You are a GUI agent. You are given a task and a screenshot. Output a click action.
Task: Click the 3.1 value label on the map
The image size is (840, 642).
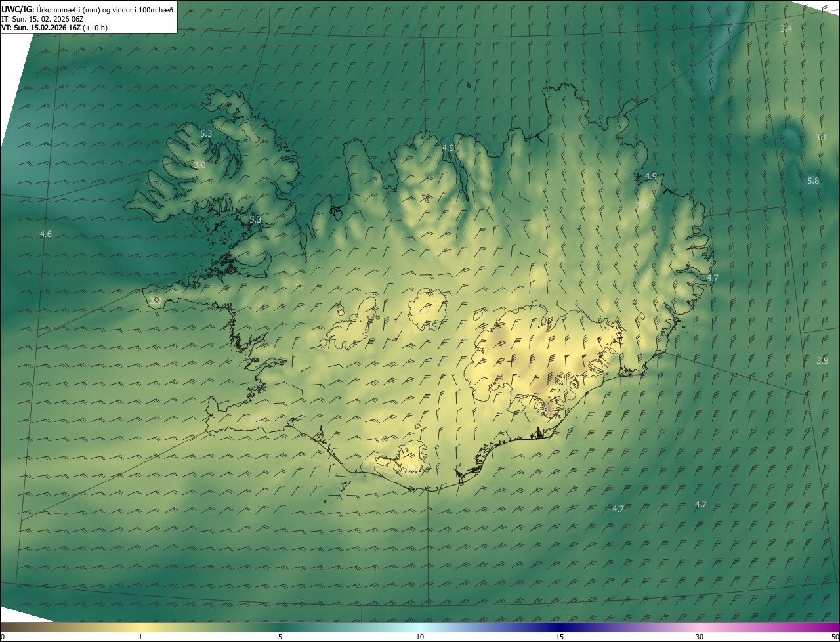click(x=821, y=137)
